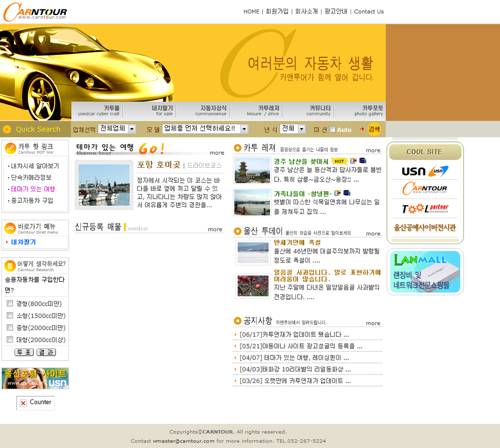Select the 커뮤니티 community menu item
Image resolution: width=500 pixels, height=448 pixels.
click(318, 110)
